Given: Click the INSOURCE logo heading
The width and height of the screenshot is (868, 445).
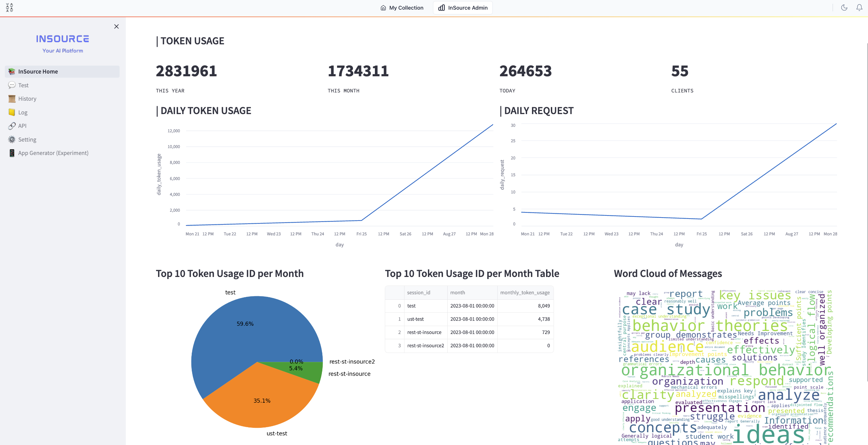Looking at the screenshot, I should point(63,39).
